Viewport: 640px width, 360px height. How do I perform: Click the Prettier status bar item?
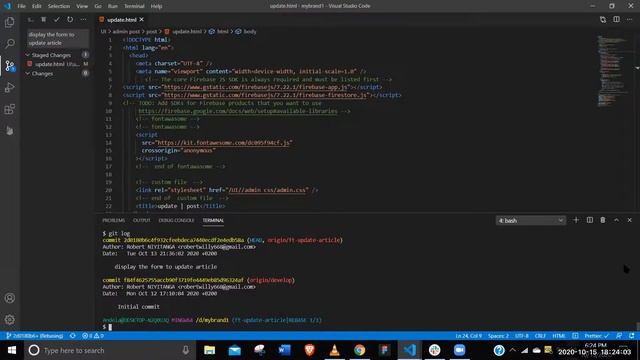(596, 336)
